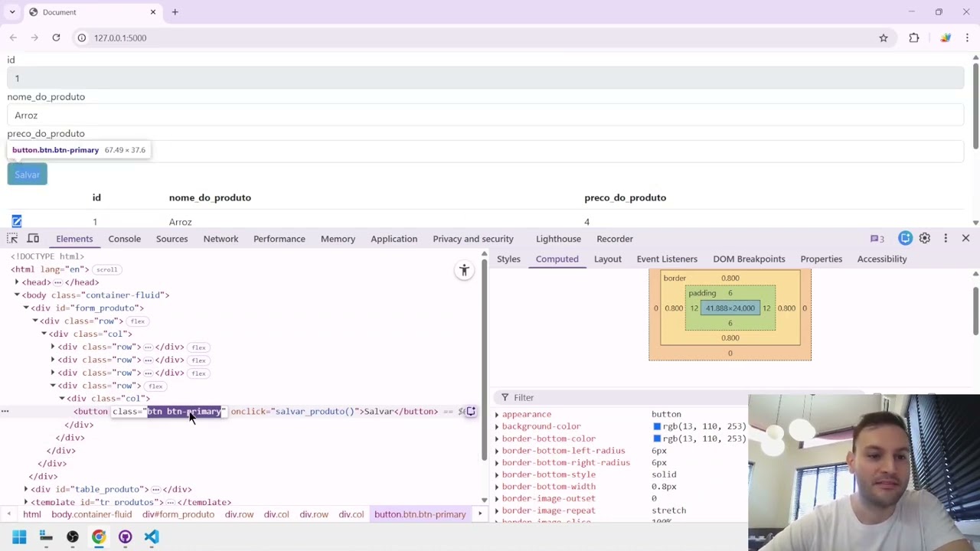Screen dimensions: 980x551
Task: Collapse the body container-fluid element
Action: [17, 295]
